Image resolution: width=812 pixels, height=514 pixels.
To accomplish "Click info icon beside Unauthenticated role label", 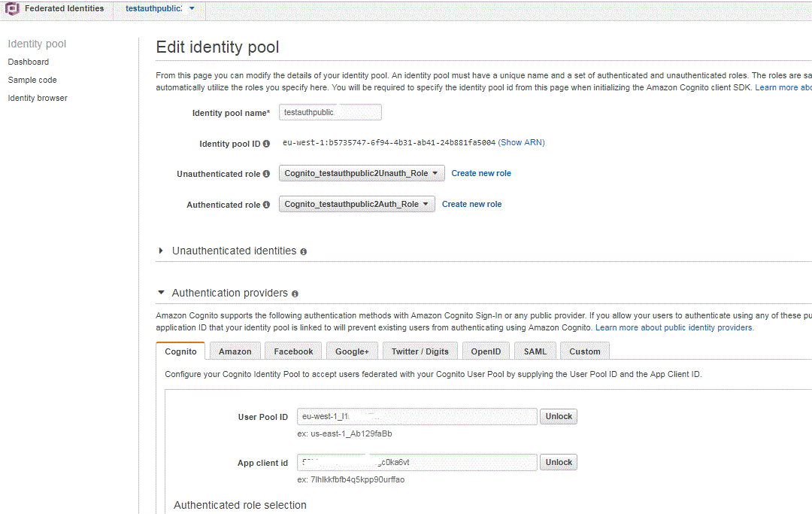I will pos(267,174).
